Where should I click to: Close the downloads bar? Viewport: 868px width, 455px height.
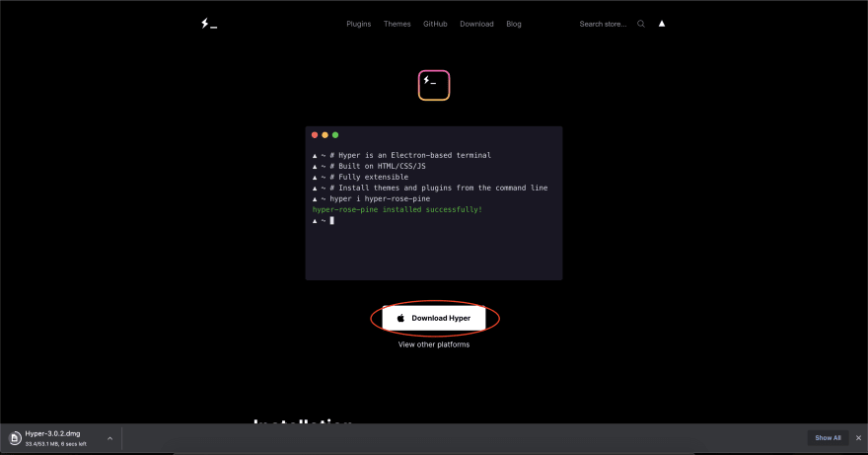[x=858, y=438]
